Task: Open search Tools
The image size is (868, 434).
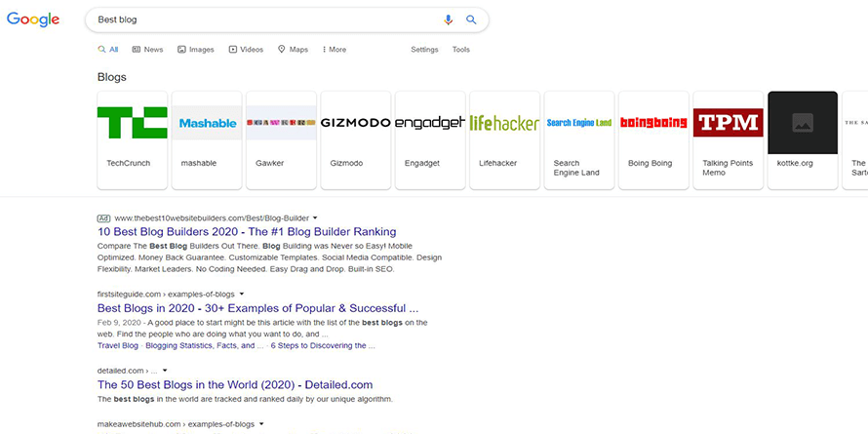Action: click(x=461, y=50)
